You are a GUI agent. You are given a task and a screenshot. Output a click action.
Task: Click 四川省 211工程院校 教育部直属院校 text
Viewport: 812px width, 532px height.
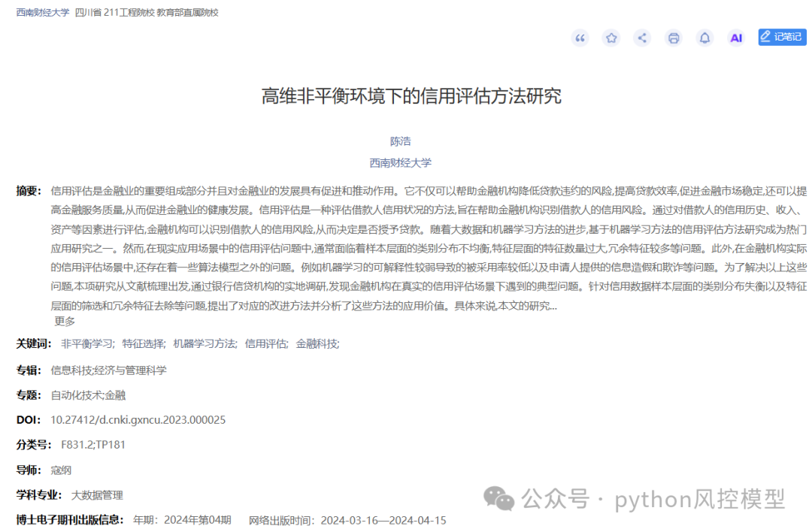point(147,13)
